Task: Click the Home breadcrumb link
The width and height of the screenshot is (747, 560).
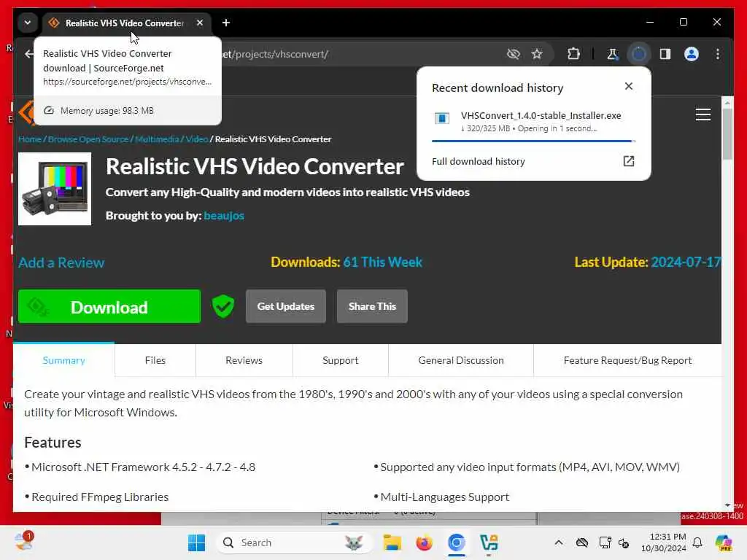Action: [x=29, y=139]
